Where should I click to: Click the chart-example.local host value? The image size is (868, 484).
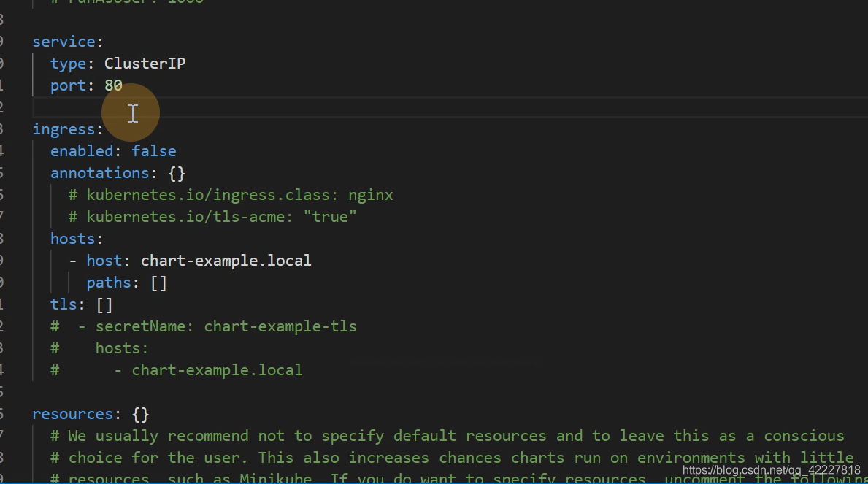[226, 261]
